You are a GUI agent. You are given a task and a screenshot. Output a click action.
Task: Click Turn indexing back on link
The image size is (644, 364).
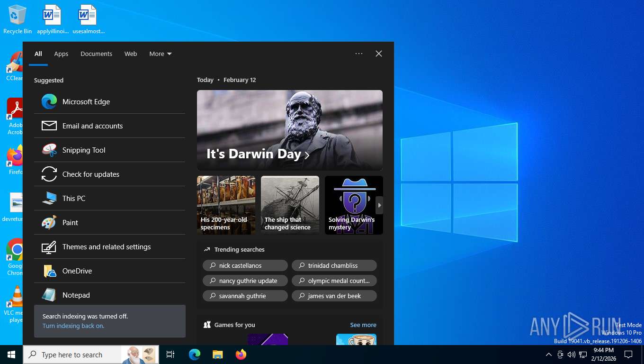click(73, 326)
